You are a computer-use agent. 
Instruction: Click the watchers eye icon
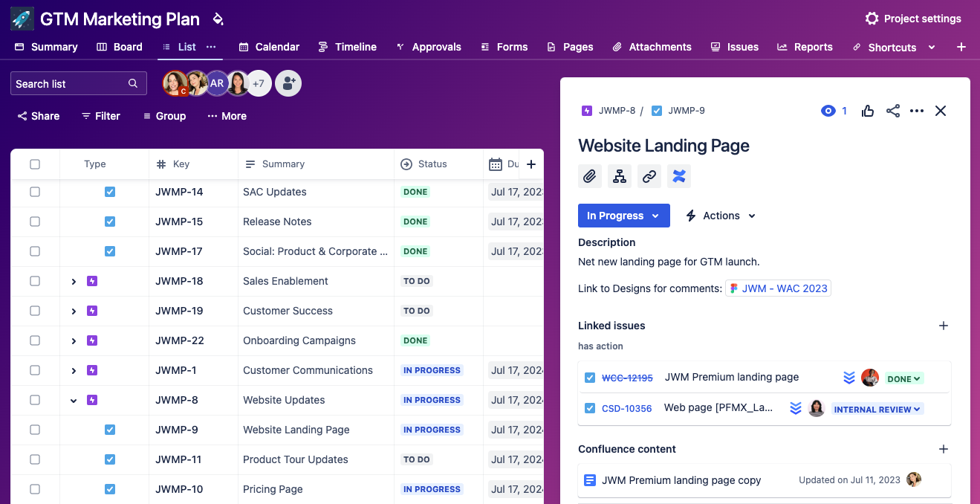(828, 110)
